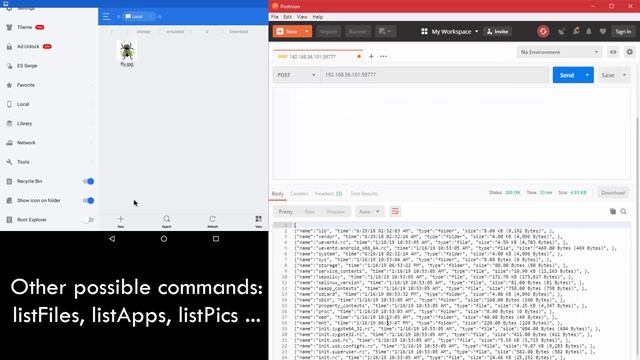
Task: Open the File menu in Postman
Action: pos(275,17)
